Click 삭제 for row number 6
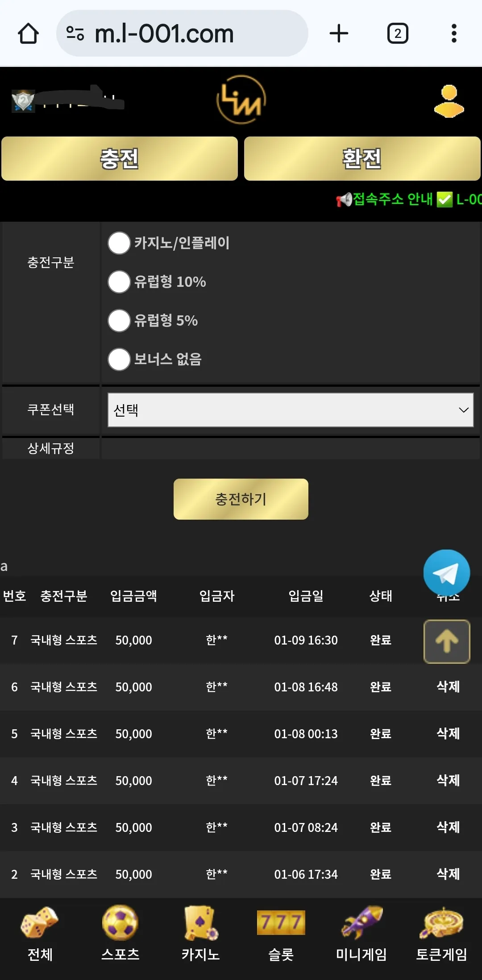Image resolution: width=482 pixels, height=980 pixels. click(448, 686)
